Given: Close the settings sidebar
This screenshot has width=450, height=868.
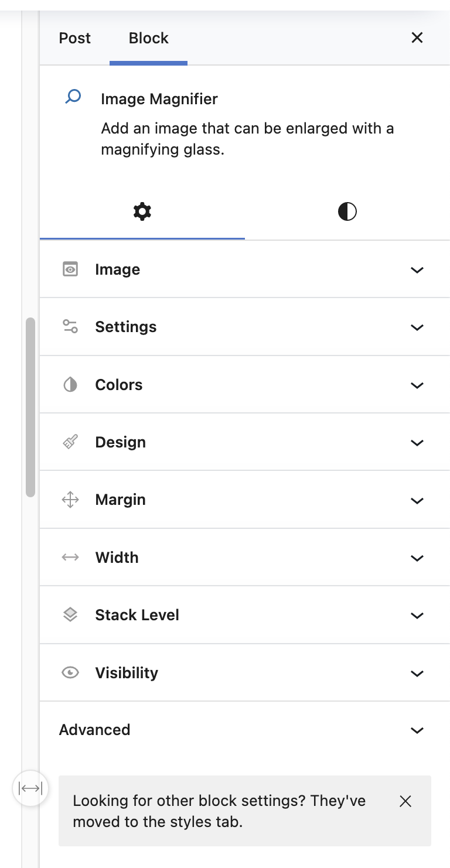Looking at the screenshot, I should pos(417,37).
